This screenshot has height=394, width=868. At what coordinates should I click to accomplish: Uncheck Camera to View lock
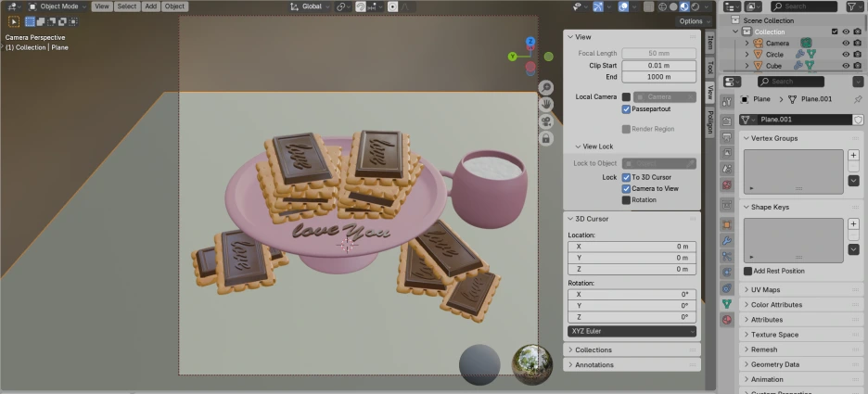tap(626, 189)
